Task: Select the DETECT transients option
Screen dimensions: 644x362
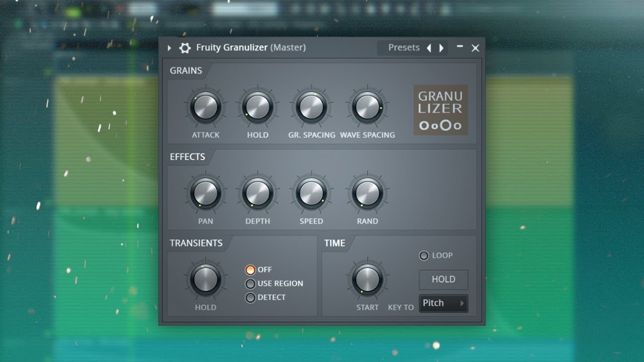Action: click(x=251, y=298)
